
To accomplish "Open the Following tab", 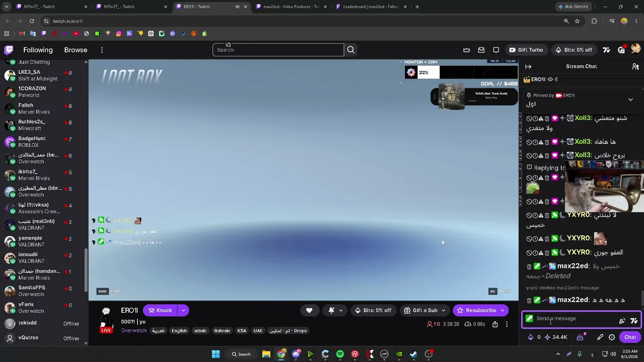I will (38, 50).
